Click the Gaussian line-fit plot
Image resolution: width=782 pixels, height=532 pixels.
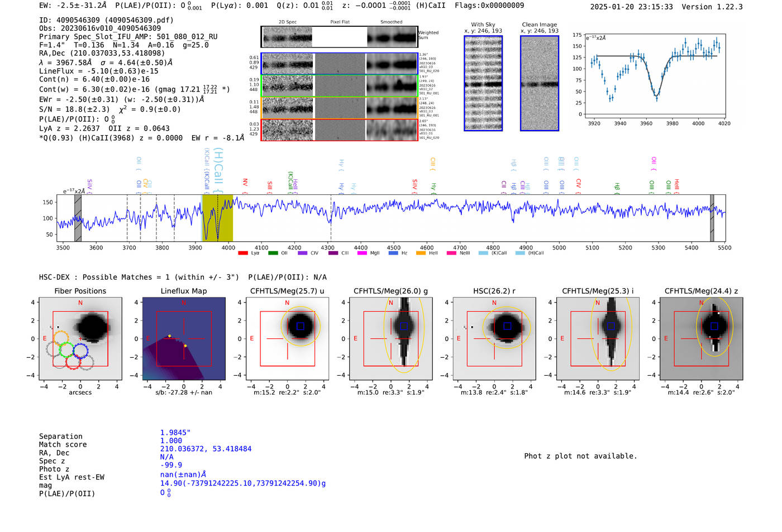655,77
